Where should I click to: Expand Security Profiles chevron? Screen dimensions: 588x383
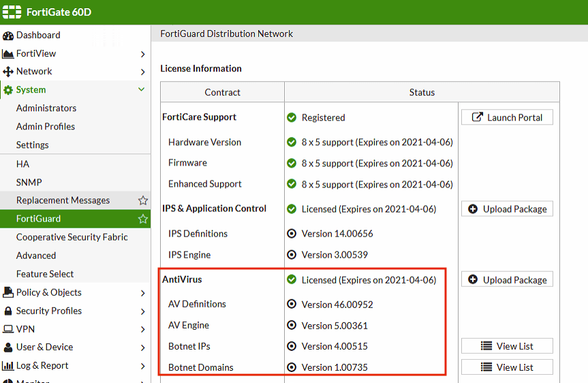click(x=142, y=311)
